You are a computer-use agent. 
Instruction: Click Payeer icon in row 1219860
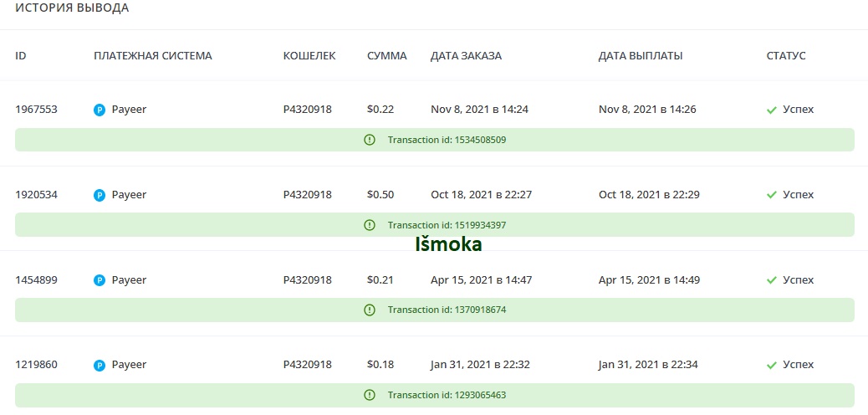tap(100, 365)
